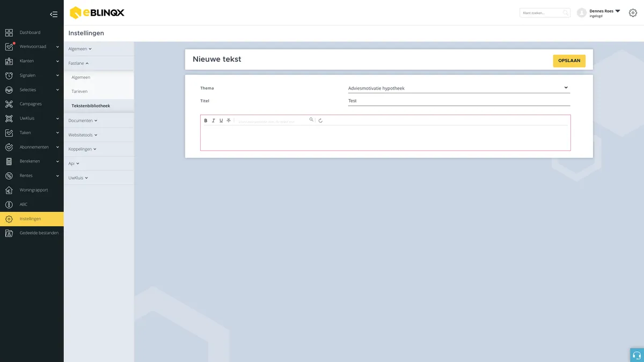Select Algemeen under Fastlane

pyautogui.click(x=81, y=78)
